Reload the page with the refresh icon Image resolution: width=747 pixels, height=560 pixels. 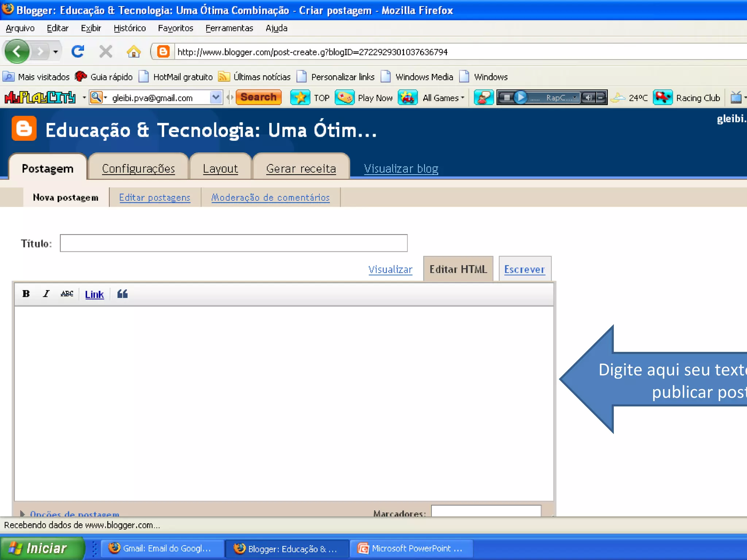(78, 52)
